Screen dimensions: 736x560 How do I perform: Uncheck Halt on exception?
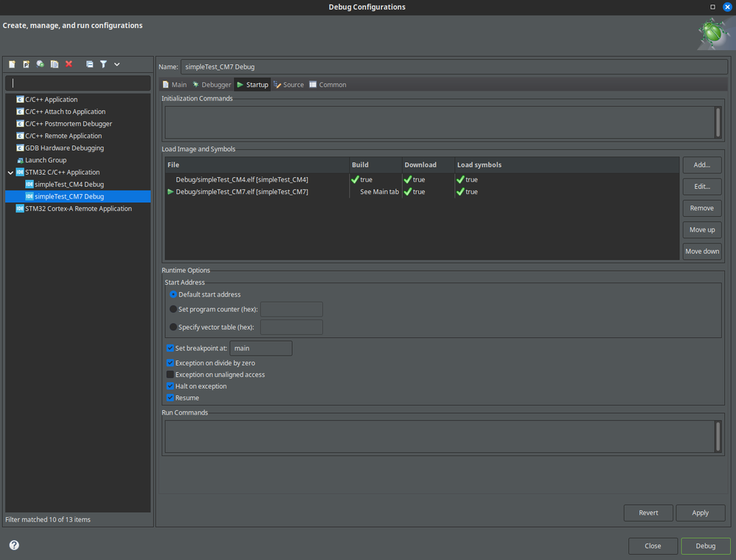pos(170,387)
